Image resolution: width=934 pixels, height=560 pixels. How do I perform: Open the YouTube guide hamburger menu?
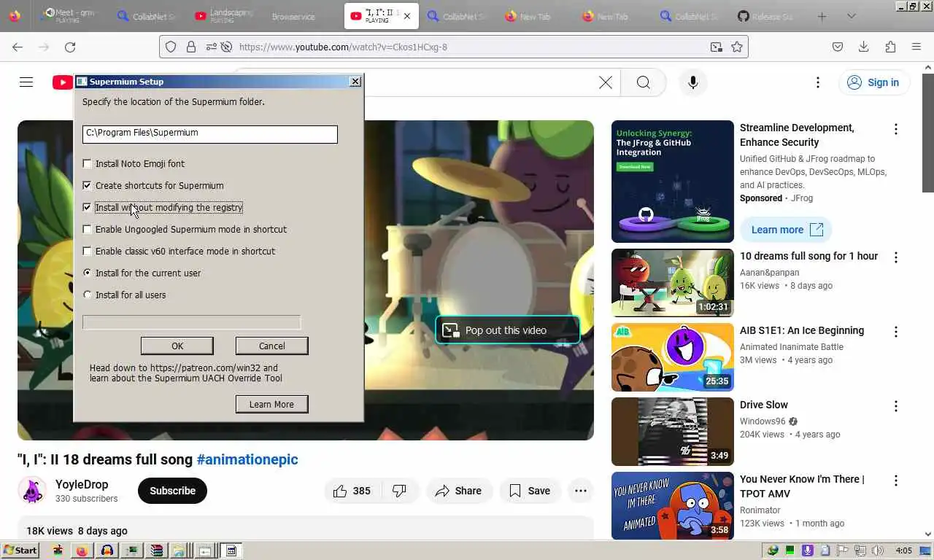[x=26, y=82]
